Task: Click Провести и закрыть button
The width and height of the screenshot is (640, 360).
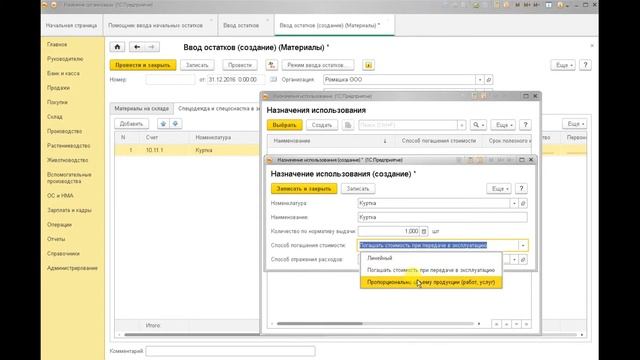Action: [x=143, y=65]
